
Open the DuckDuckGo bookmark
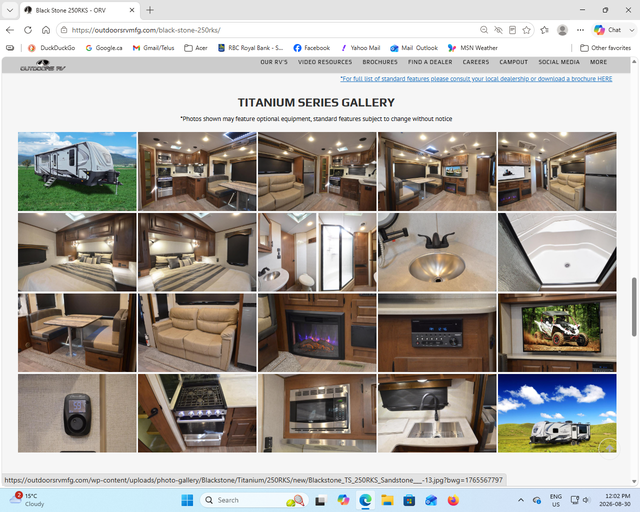pos(51,48)
